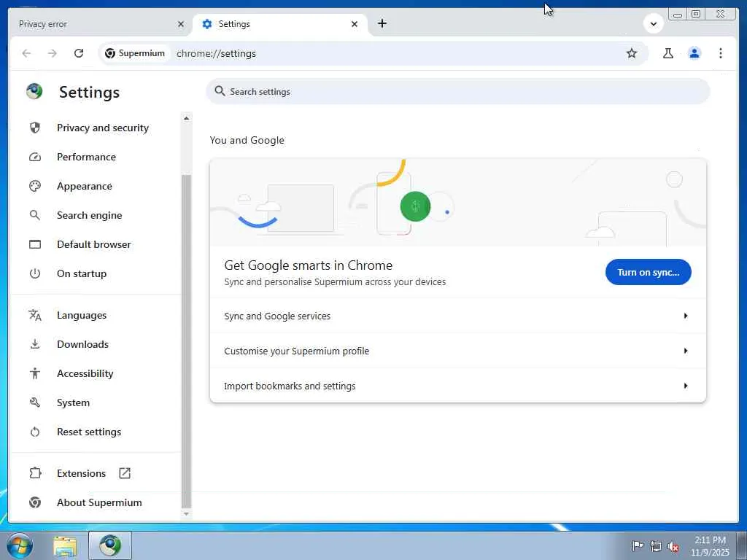The height and width of the screenshot is (560, 747).
Task: Focus the Search settings field
Action: pyautogui.click(x=458, y=91)
